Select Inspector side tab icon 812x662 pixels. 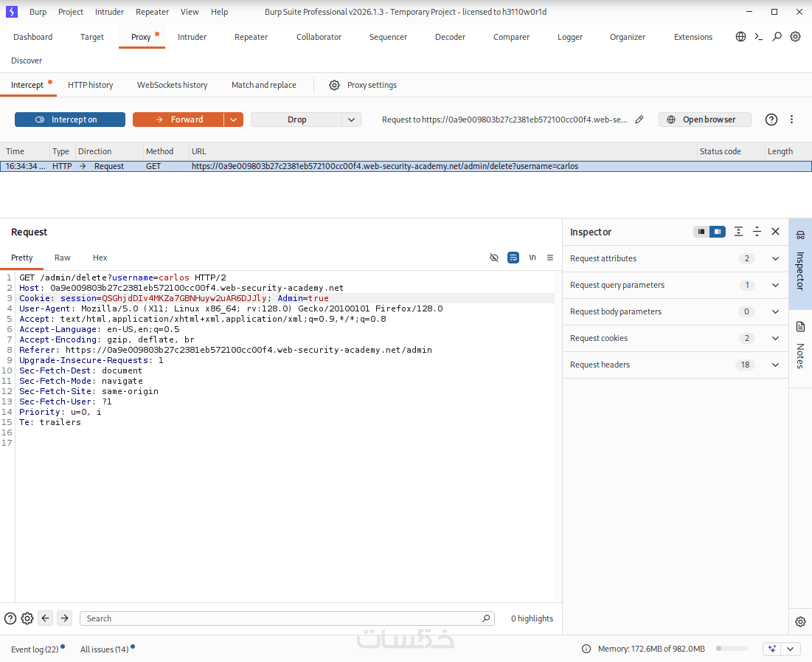(x=800, y=263)
